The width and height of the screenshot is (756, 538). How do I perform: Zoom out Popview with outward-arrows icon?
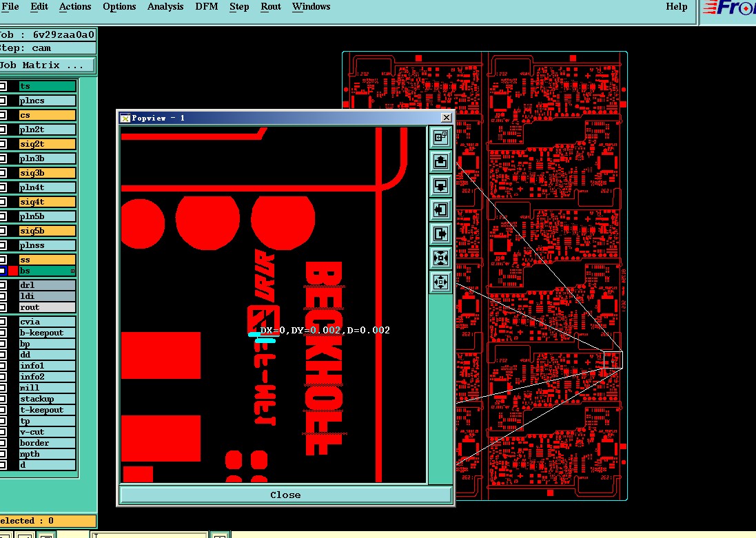tap(440, 282)
